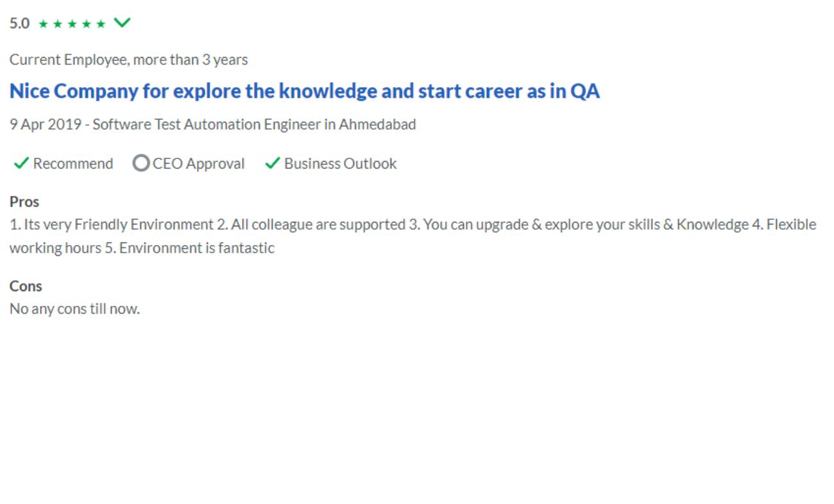
Task: Select the Business Outlook label
Action: (x=341, y=164)
